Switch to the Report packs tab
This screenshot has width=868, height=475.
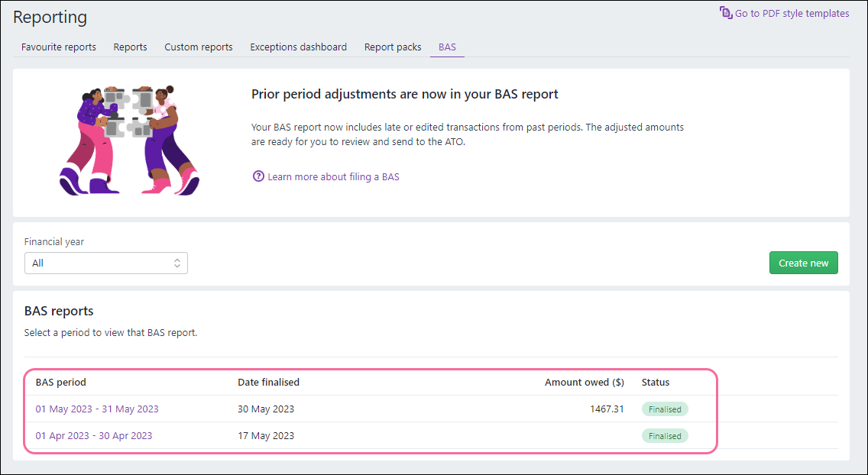(x=392, y=47)
